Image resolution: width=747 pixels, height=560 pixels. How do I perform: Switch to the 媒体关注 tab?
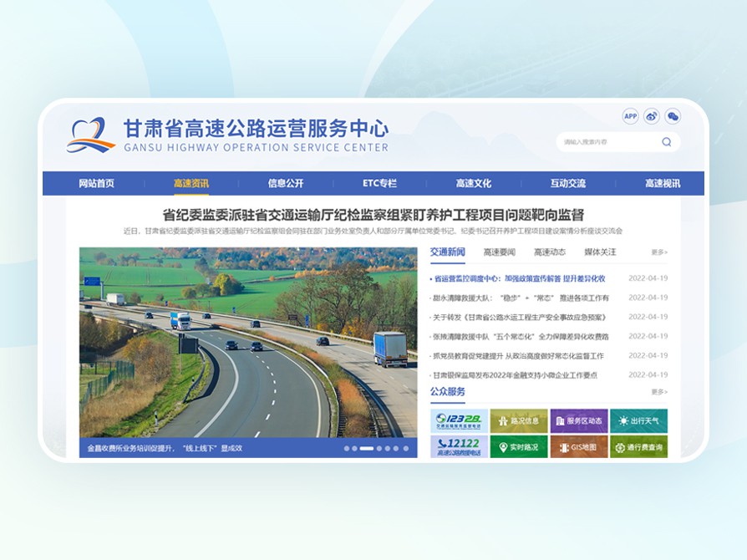pos(600,252)
